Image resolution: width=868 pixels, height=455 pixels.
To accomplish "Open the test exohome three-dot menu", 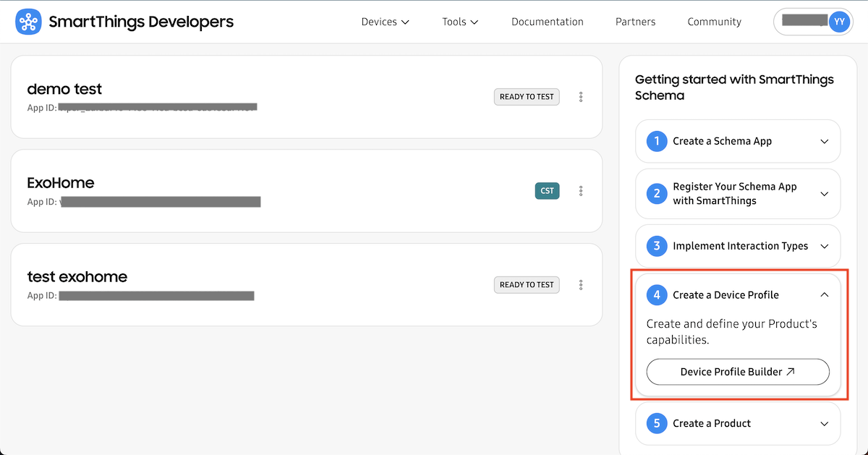I will (x=581, y=285).
